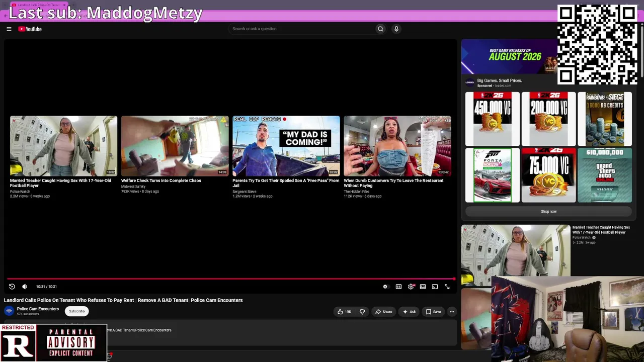Image resolution: width=644 pixels, height=362 pixels.
Task: Click the search magnifier button
Action: (x=380, y=29)
